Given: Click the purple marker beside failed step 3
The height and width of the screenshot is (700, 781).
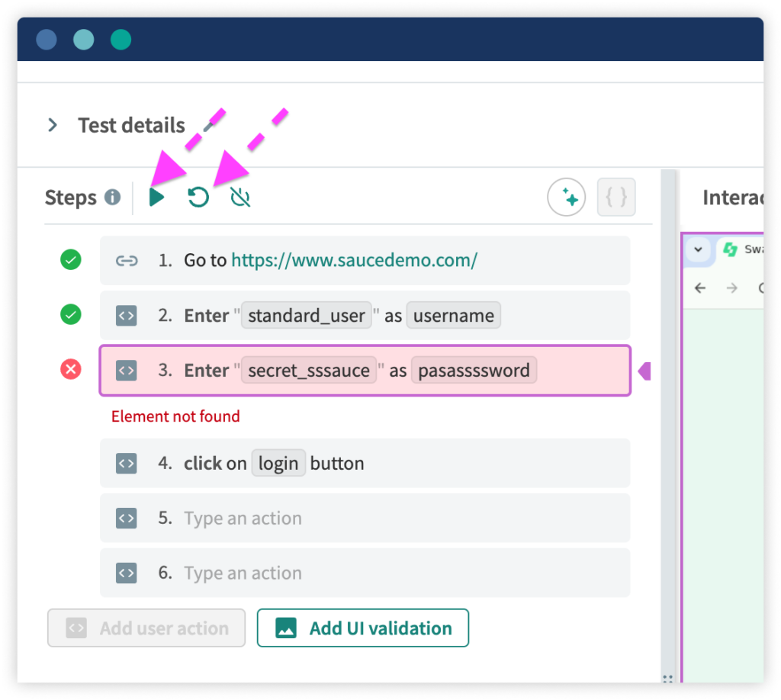Looking at the screenshot, I should (x=644, y=370).
